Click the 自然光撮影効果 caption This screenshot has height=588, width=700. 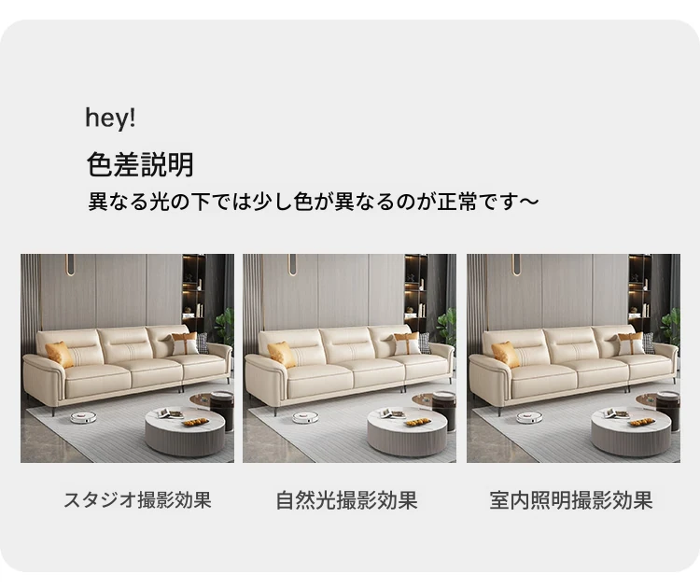coord(347,500)
